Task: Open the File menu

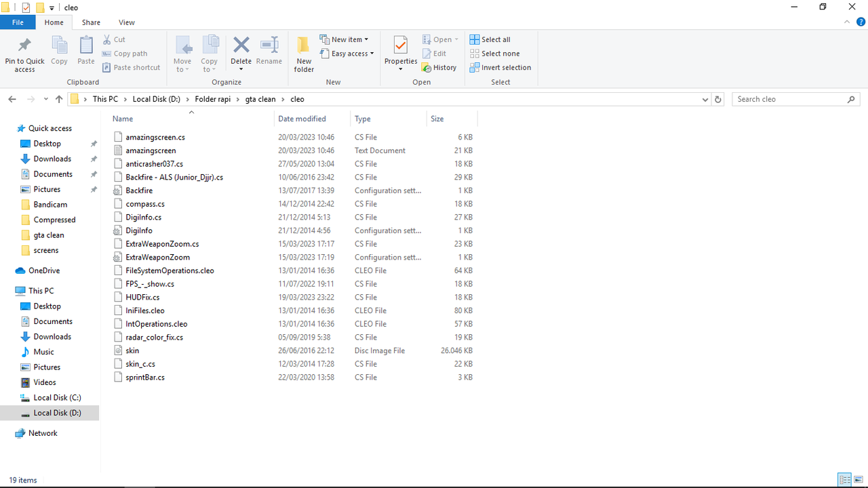Action: (18, 22)
